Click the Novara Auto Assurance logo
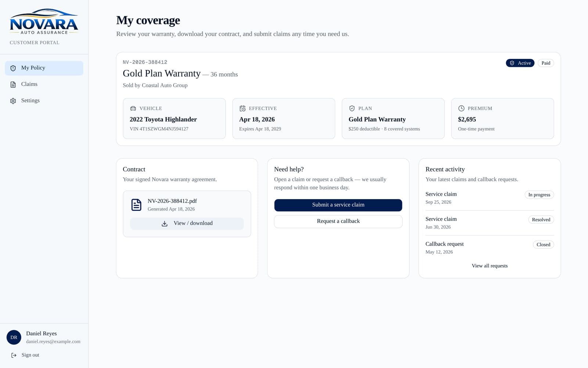Image resolution: width=588 pixels, height=368 pixels. click(x=44, y=21)
